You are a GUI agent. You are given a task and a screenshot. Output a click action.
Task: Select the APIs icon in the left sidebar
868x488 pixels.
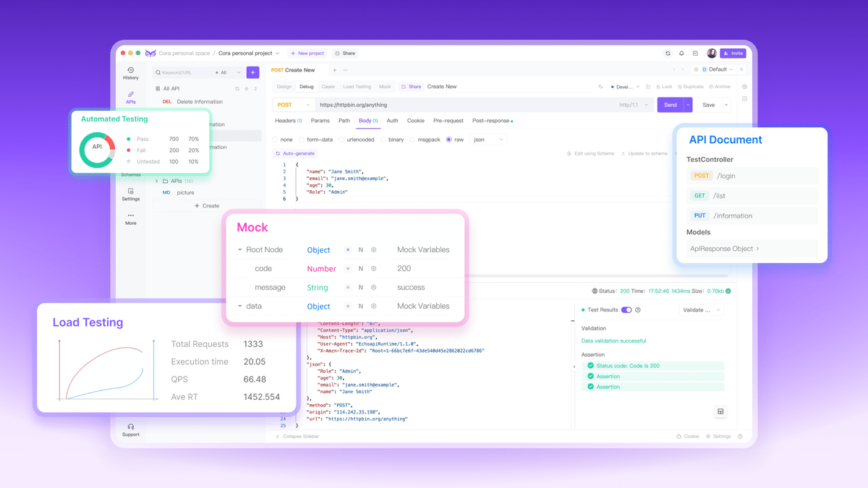[x=130, y=97]
